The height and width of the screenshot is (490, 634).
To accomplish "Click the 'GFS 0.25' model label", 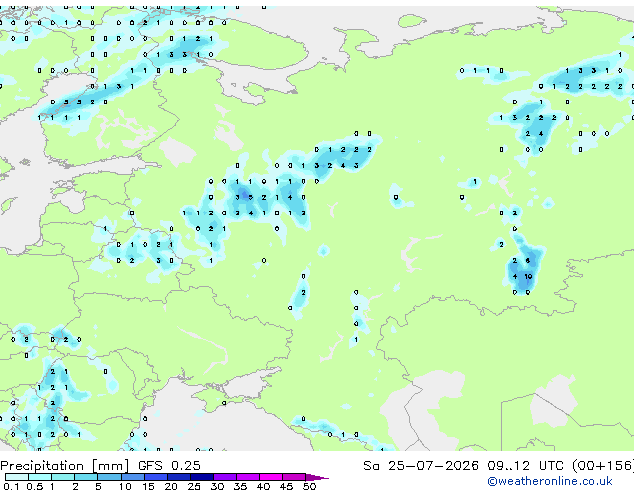I will (x=169, y=466).
